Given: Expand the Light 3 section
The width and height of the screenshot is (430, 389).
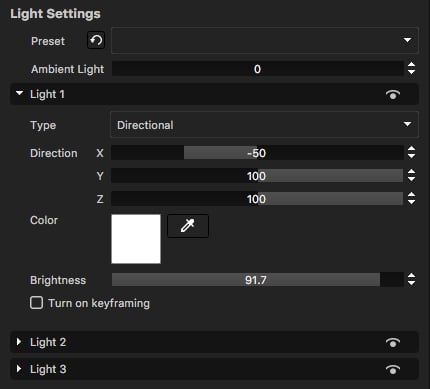Looking at the screenshot, I should tap(19, 369).
